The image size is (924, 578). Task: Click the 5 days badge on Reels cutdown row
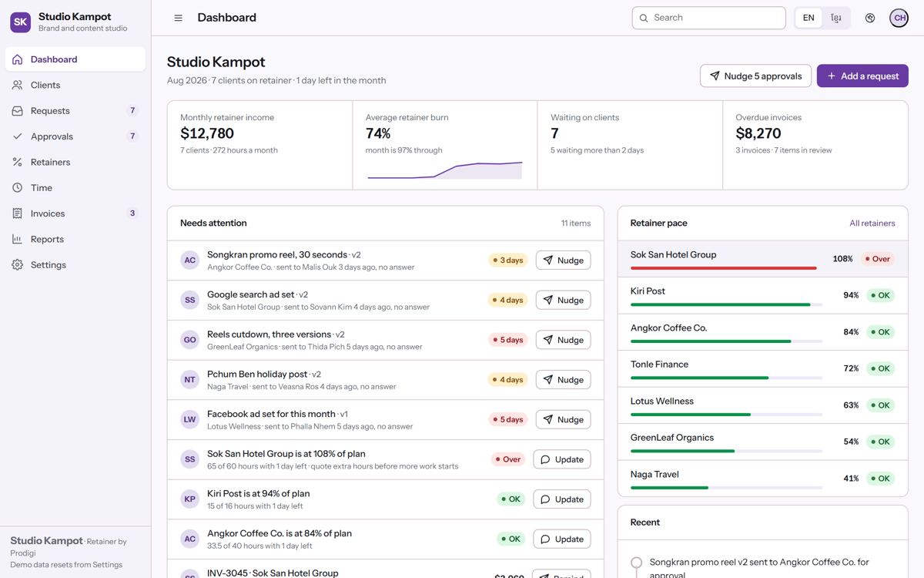pos(507,340)
